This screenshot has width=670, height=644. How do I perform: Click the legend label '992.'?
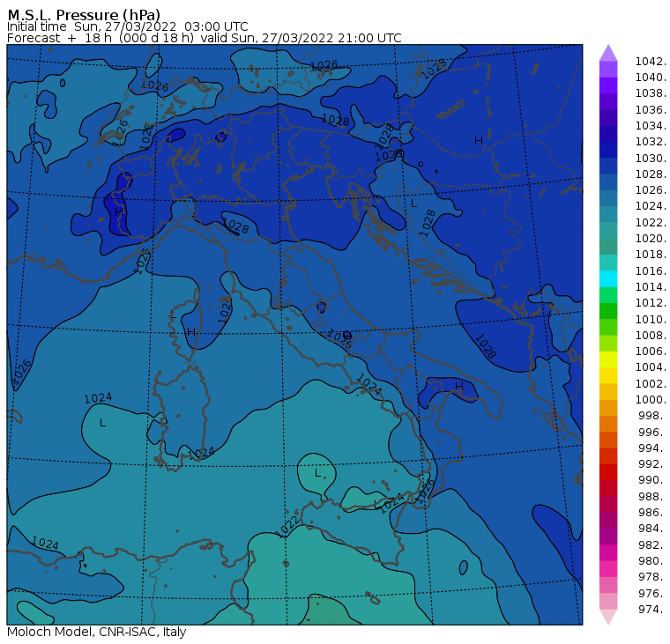coord(652,463)
